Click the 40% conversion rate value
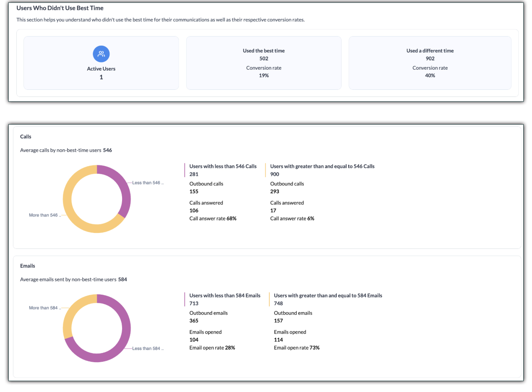The image size is (532, 392). (x=430, y=76)
